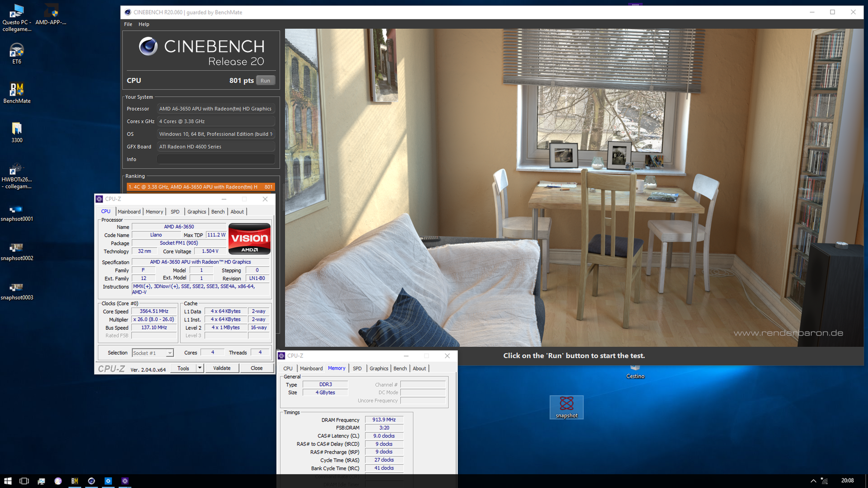Open the SPD tab in lower CPU-Z
The width and height of the screenshot is (868, 488).
(x=357, y=368)
